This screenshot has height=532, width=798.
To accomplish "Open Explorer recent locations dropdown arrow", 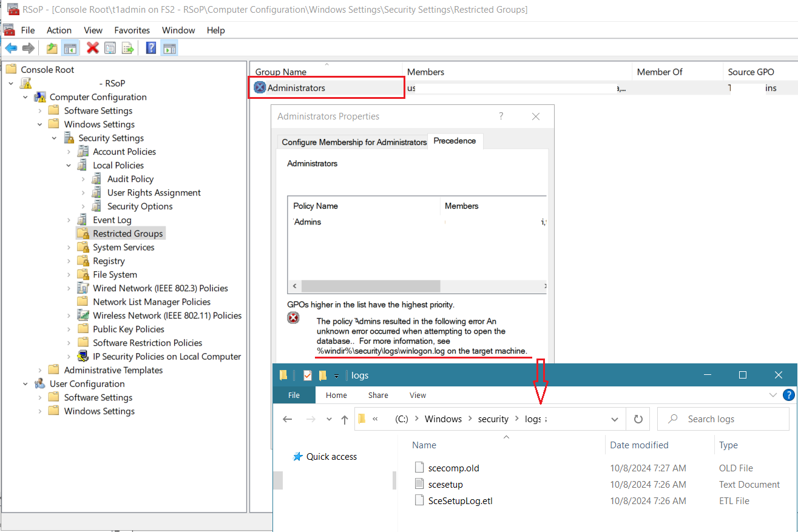I will pos(329,419).
